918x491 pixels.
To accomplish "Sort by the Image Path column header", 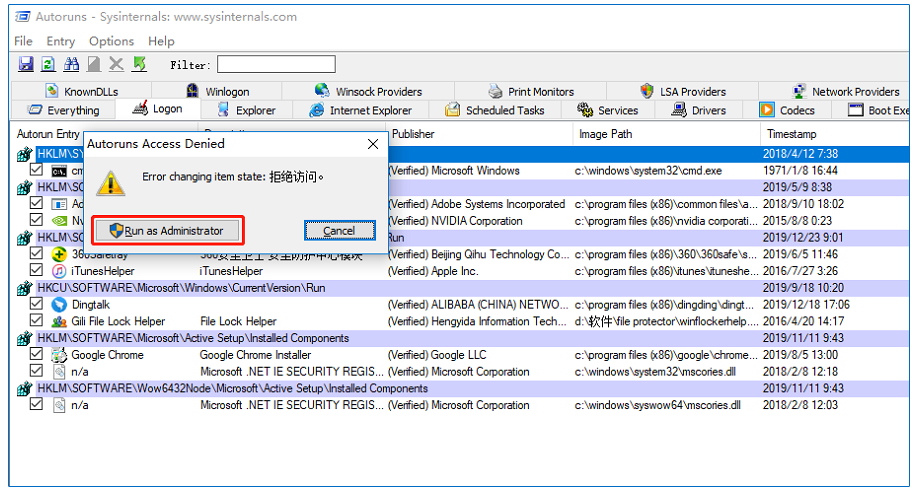I will click(x=666, y=134).
